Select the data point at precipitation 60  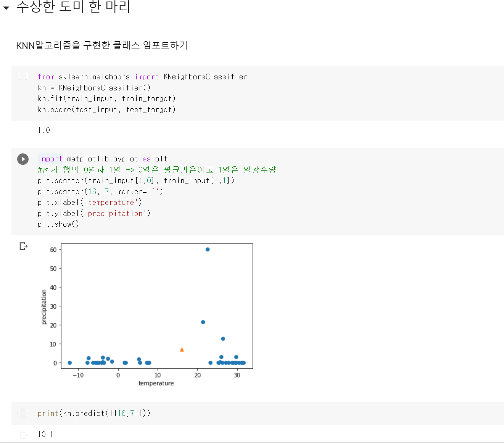(208, 250)
